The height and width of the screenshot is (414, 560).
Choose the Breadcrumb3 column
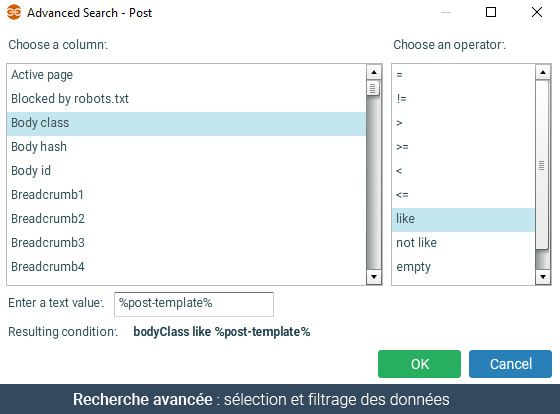[x=186, y=243]
